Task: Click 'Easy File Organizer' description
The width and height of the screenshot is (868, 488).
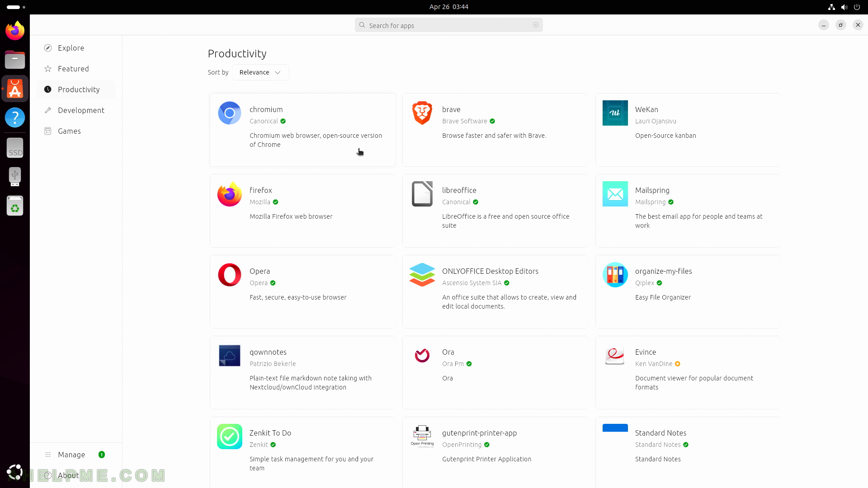Action: (x=663, y=297)
